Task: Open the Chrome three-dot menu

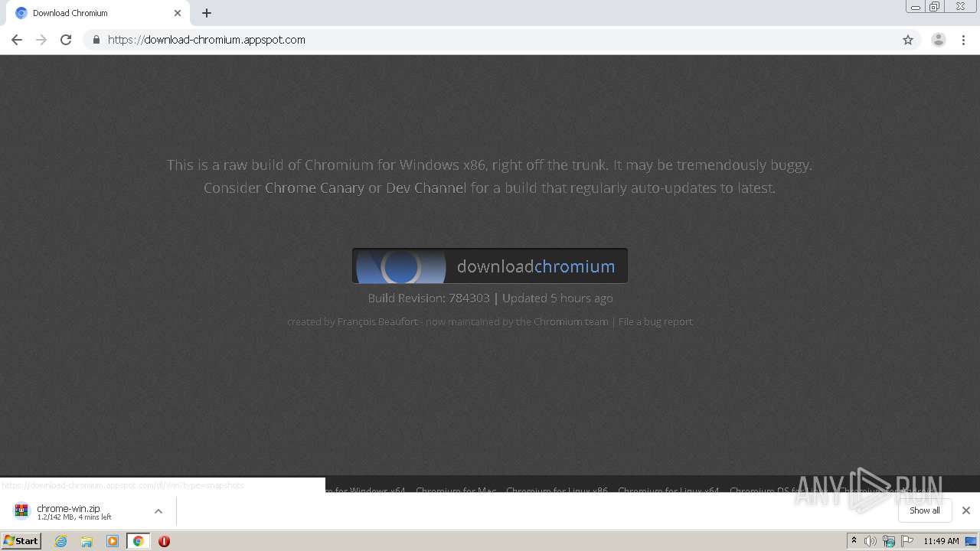Action: pos(963,40)
